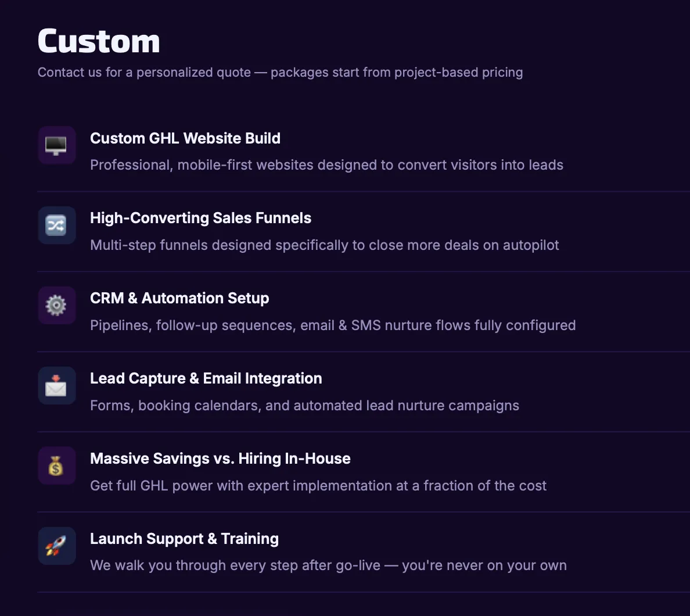Open Lead Capture & Email Integration item
The width and height of the screenshot is (690, 616).
tap(206, 378)
